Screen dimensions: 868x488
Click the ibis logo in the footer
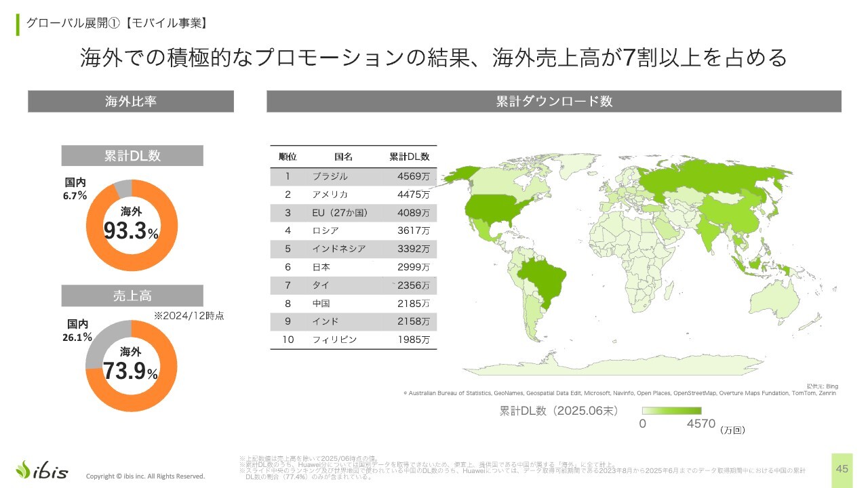[43, 470]
